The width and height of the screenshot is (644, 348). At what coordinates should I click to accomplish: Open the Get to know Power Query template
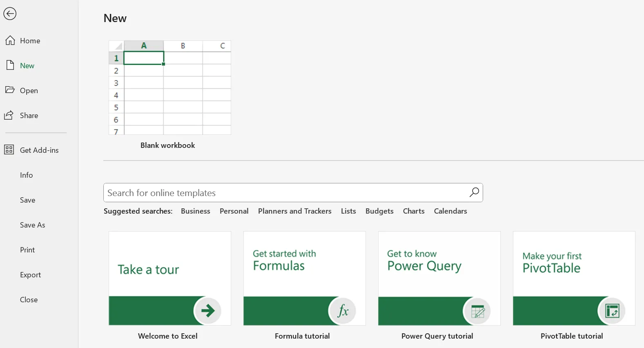point(439,279)
